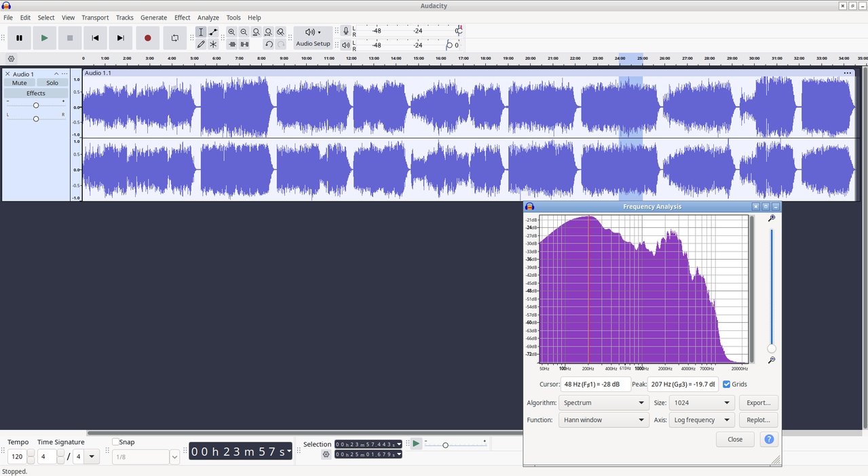Choose the Selection (I-beam) tool
This screenshot has height=476, width=868.
[201, 32]
